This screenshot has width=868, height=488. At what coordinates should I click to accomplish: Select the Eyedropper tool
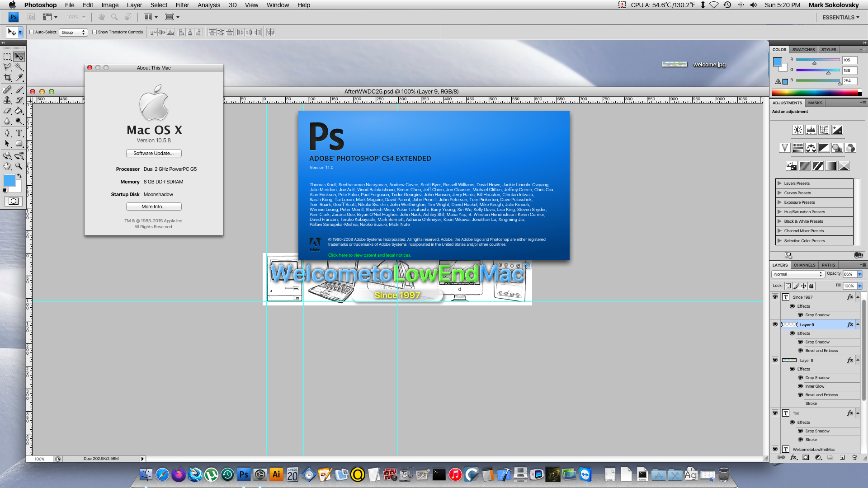[19, 78]
